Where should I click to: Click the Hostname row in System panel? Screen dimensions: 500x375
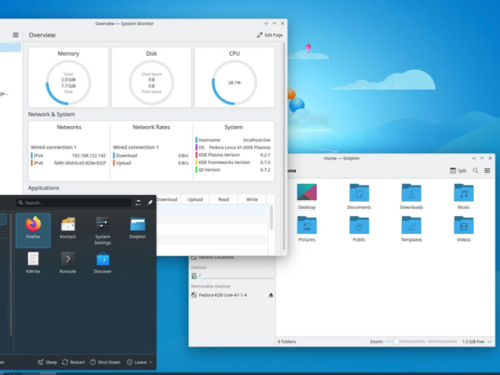233,140
